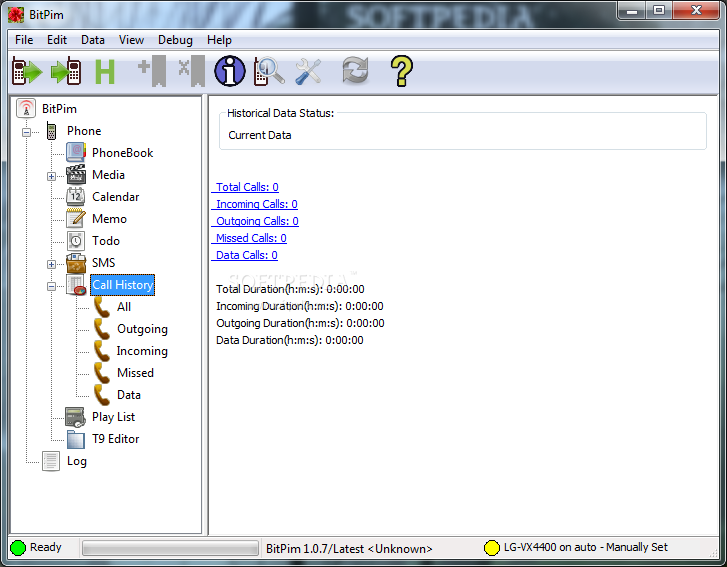Click the T9 Editor folder icon

(x=76, y=439)
